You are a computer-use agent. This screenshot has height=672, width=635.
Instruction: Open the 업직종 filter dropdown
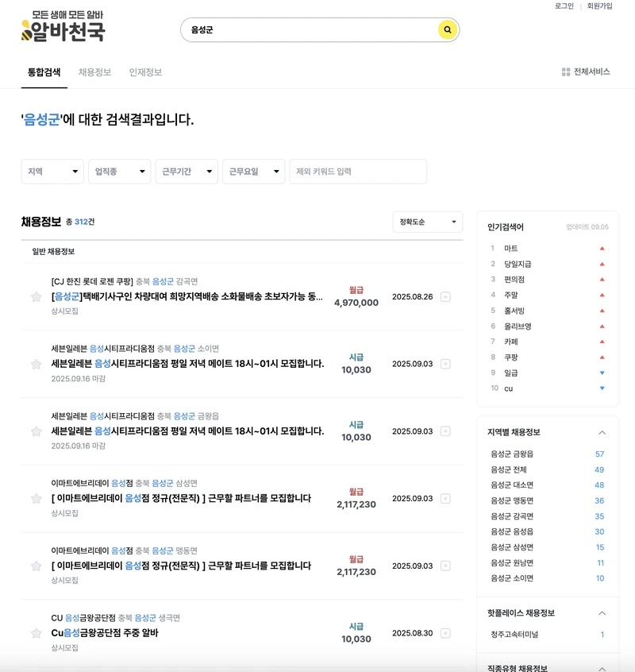click(x=119, y=171)
